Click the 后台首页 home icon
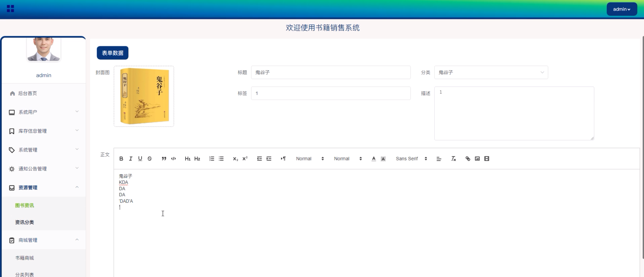Viewport: 644px width, 277px height. pyautogui.click(x=12, y=94)
